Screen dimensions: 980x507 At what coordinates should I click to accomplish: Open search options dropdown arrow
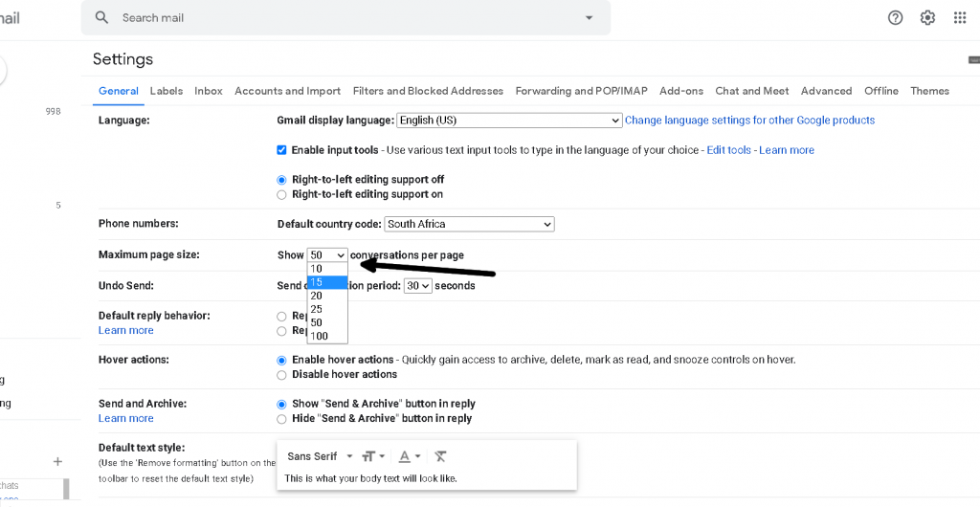click(x=589, y=18)
